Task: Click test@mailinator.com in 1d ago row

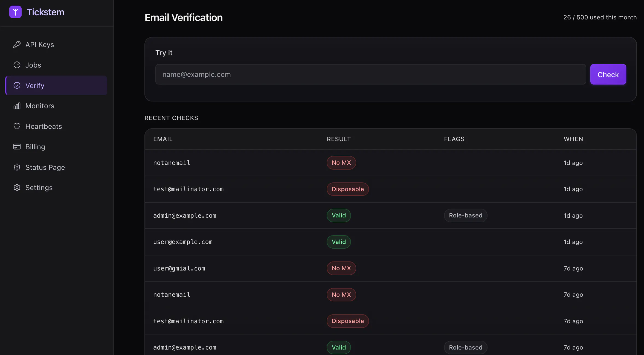Action: 188,189
